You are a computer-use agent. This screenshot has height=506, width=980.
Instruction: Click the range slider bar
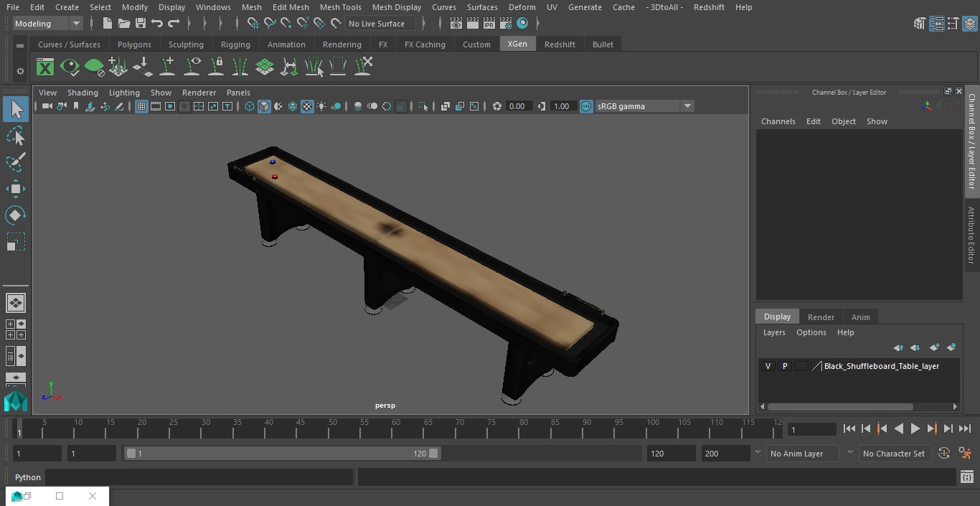click(x=283, y=454)
